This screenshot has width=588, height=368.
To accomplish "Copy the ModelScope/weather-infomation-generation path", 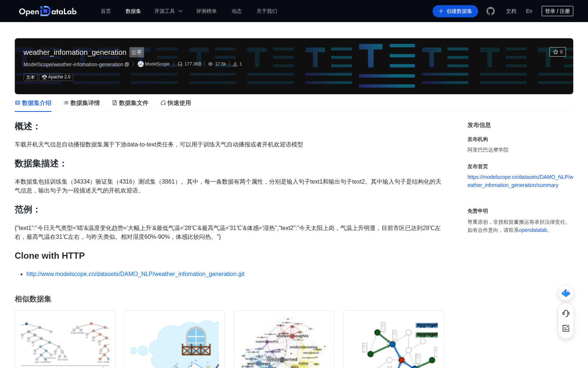I will point(127,64).
